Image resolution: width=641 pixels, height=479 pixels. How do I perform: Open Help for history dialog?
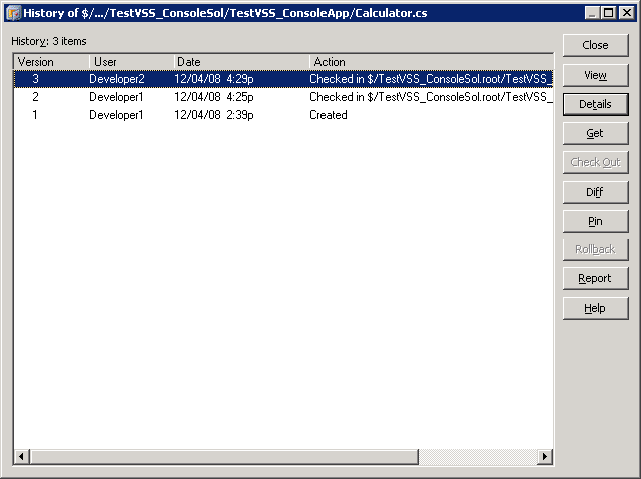595,308
